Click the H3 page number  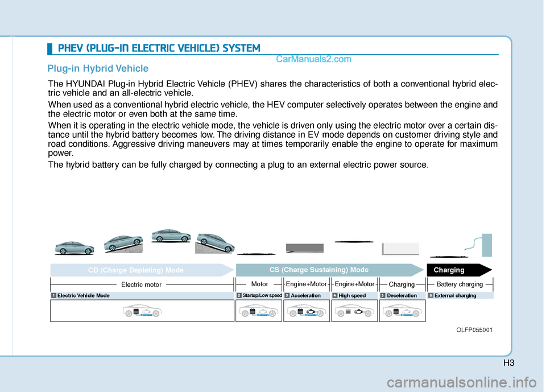click(x=508, y=364)
